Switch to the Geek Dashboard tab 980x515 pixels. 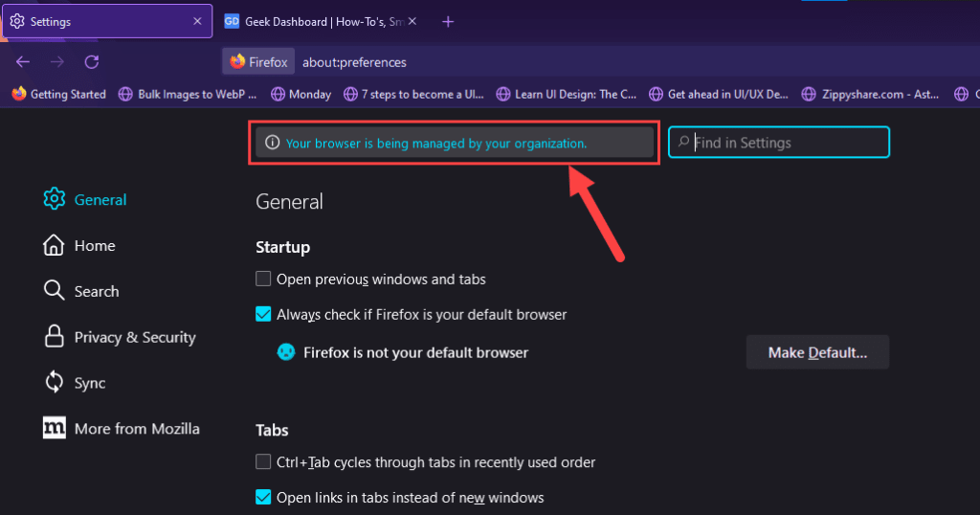point(321,21)
